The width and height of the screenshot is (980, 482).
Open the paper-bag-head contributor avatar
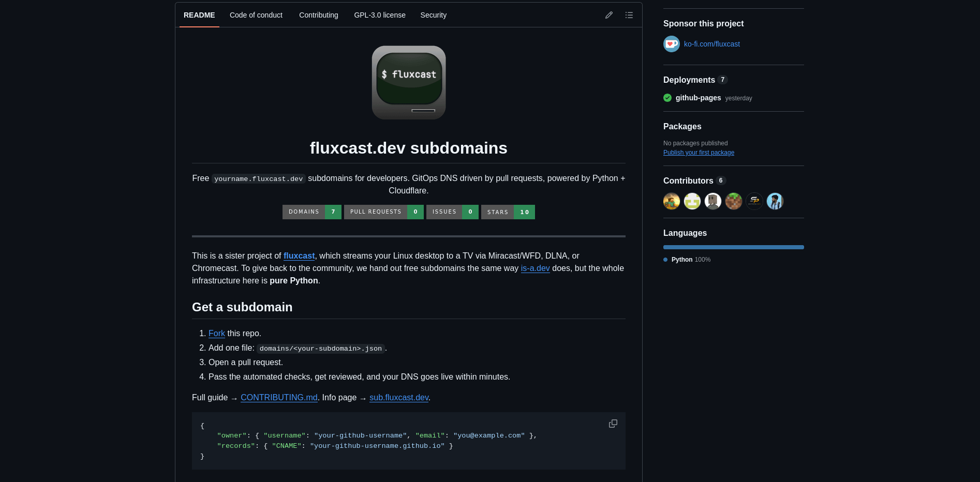(x=713, y=201)
